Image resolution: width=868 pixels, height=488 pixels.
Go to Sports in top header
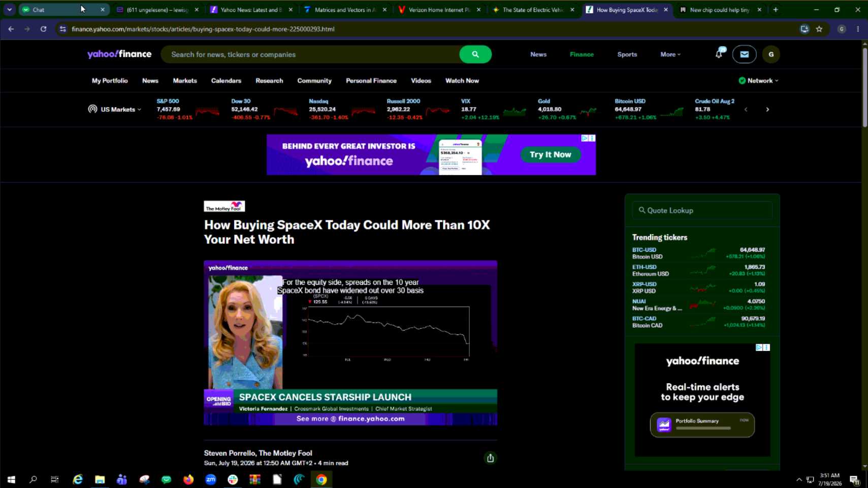point(627,54)
